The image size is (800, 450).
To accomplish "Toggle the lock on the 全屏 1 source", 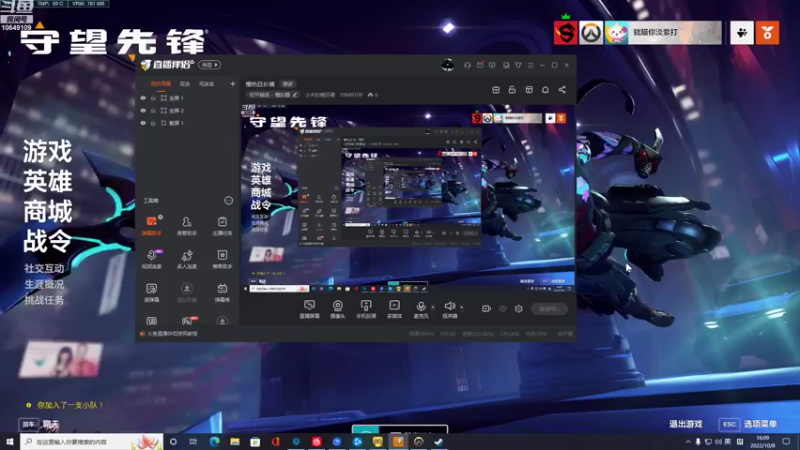I will [x=153, y=98].
